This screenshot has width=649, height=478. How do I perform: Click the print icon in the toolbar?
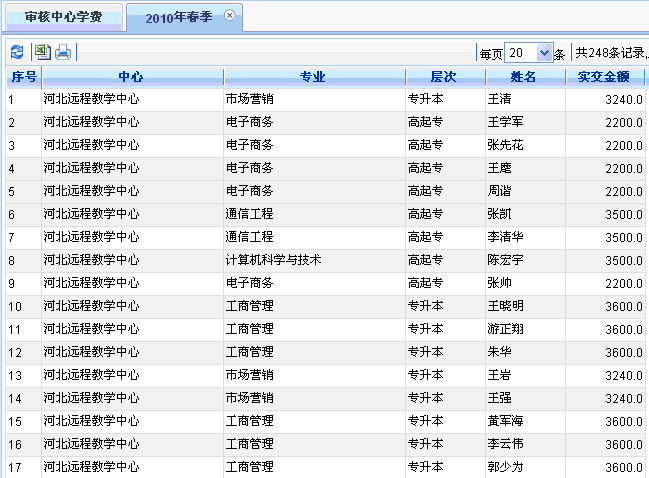63,52
